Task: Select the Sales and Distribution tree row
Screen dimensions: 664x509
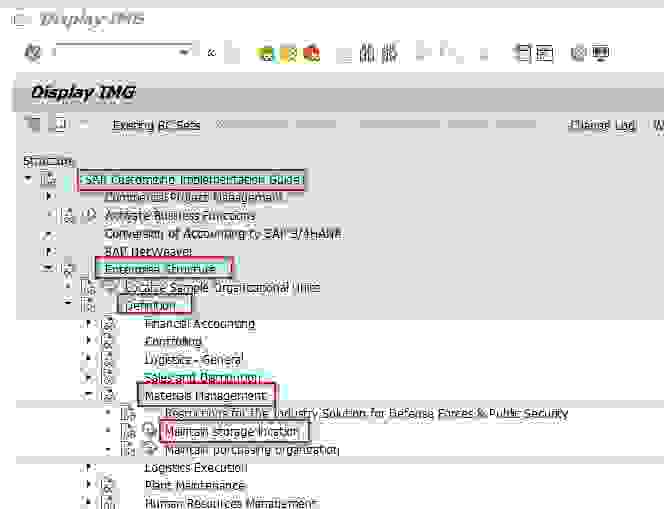Action: coord(202,377)
